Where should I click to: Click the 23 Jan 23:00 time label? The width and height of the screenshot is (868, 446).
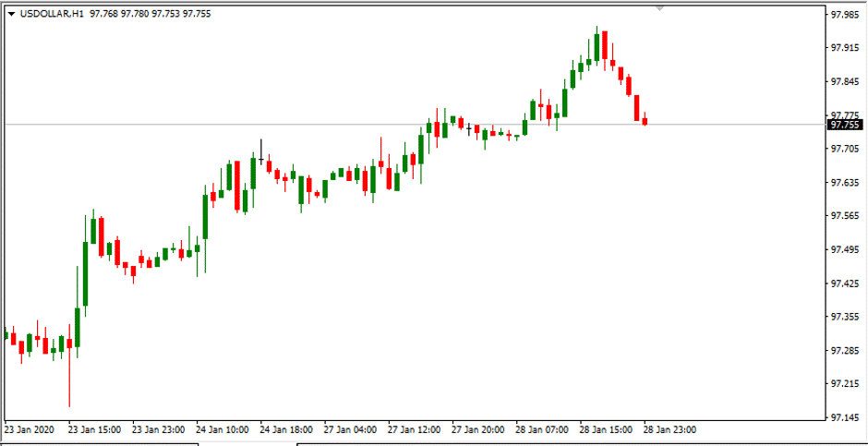[x=159, y=429]
